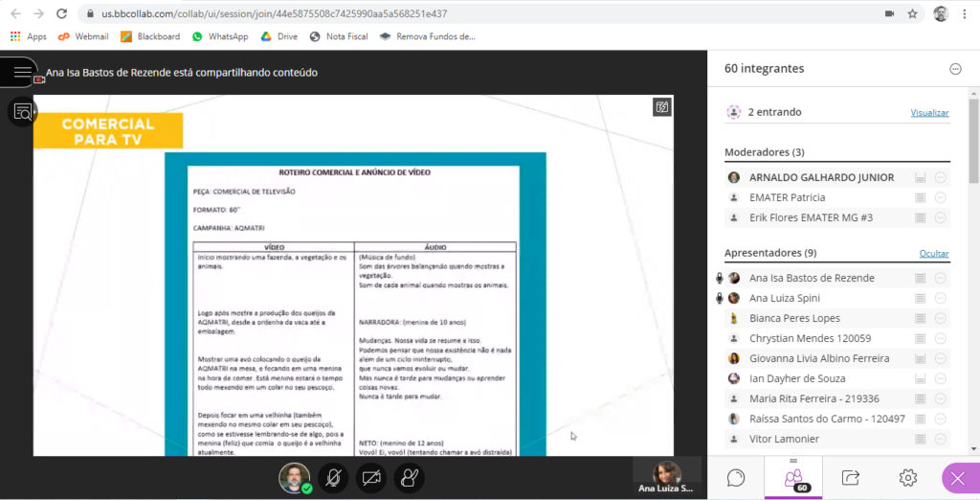This screenshot has height=500, width=980.
Task: Toggle the microphone on
Action: click(x=333, y=477)
